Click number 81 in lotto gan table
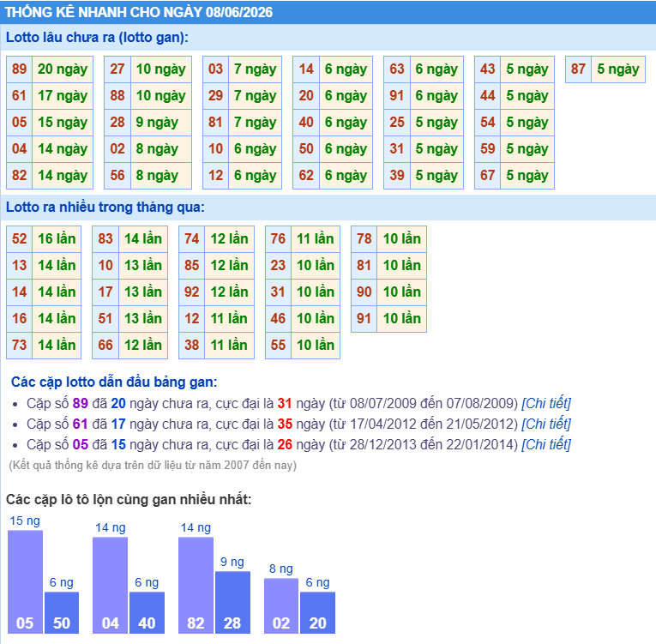 215,122
